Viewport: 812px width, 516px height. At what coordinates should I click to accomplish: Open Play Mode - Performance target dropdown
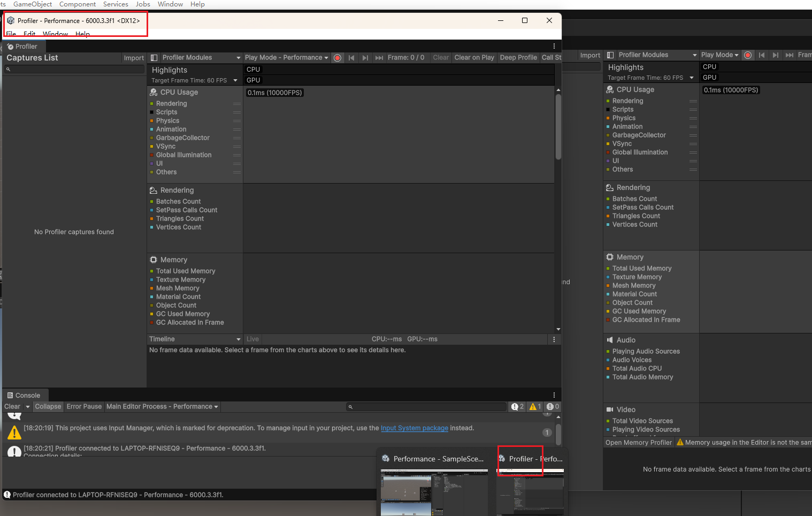[286, 58]
